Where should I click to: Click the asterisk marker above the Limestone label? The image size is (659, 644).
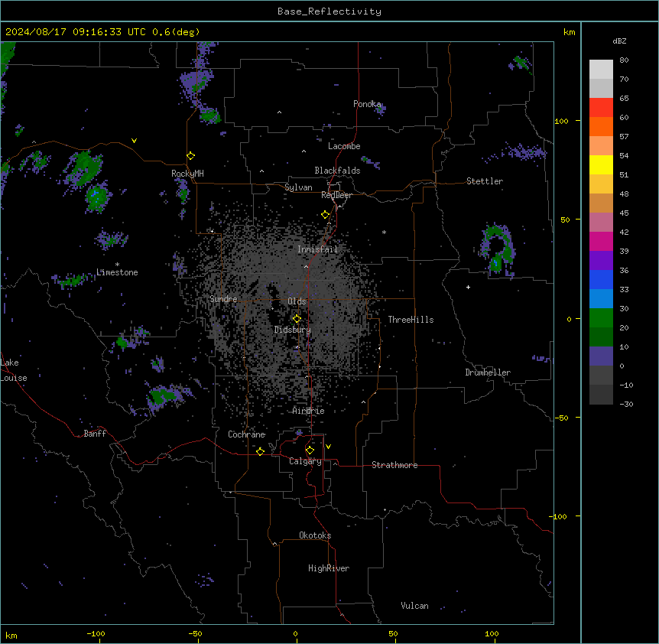117,265
